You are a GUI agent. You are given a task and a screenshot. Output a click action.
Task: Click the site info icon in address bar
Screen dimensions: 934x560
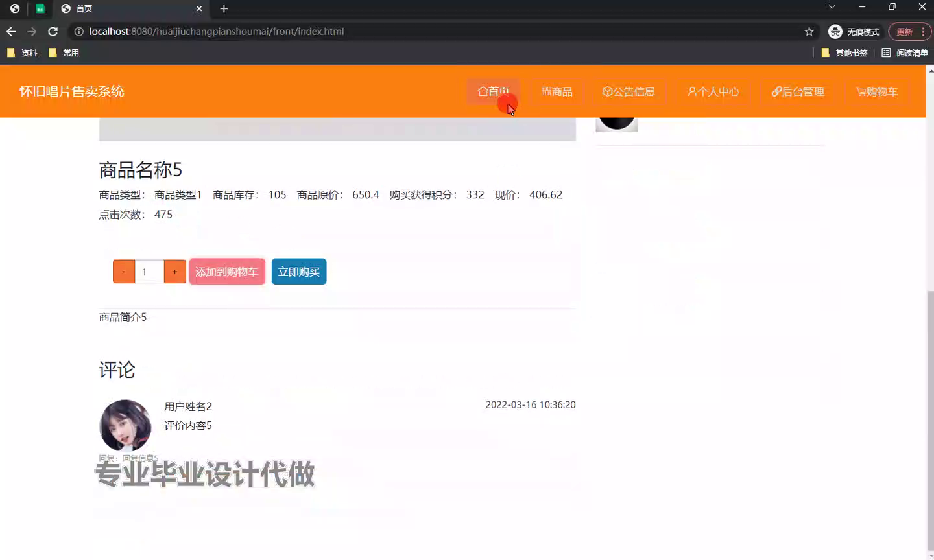click(78, 31)
